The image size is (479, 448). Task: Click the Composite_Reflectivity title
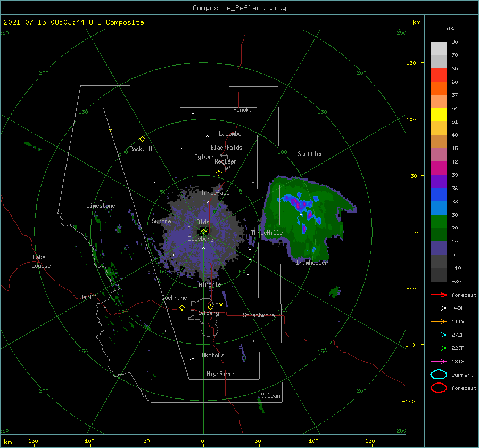240,8
